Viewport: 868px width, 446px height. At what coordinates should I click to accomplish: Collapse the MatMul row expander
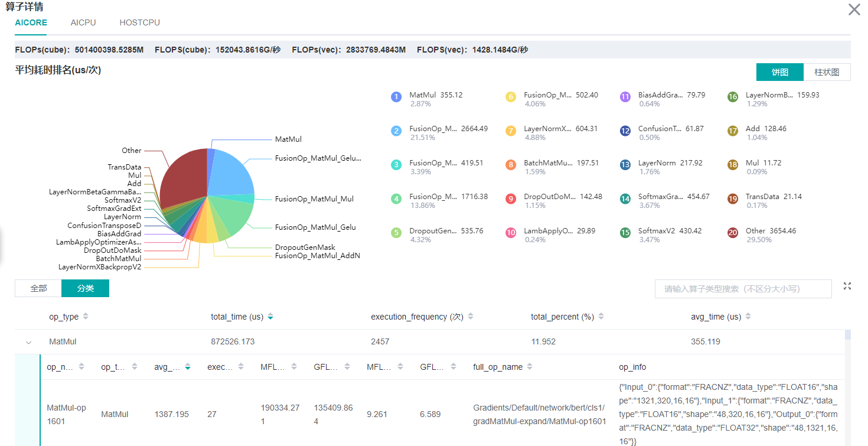28,341
